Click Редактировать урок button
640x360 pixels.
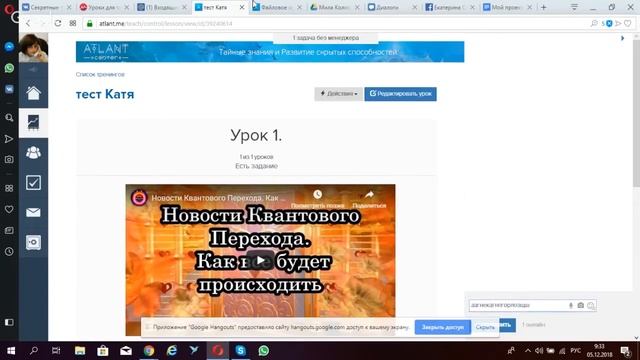pyautogui.click(x=400, y=94)
